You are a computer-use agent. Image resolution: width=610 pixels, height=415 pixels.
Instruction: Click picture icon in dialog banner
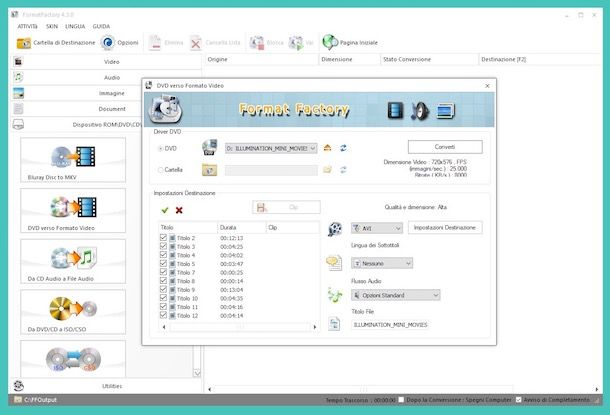(x=445, y=110)
